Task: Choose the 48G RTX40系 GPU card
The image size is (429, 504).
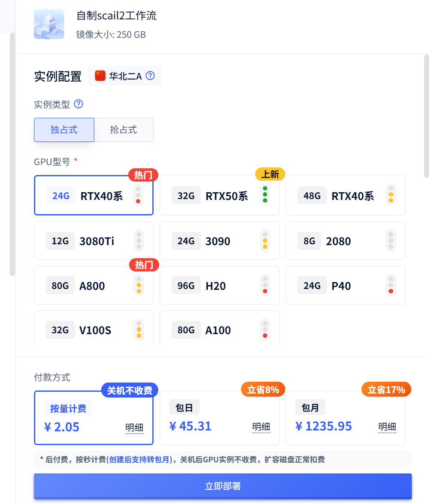Action: [346, 195]
